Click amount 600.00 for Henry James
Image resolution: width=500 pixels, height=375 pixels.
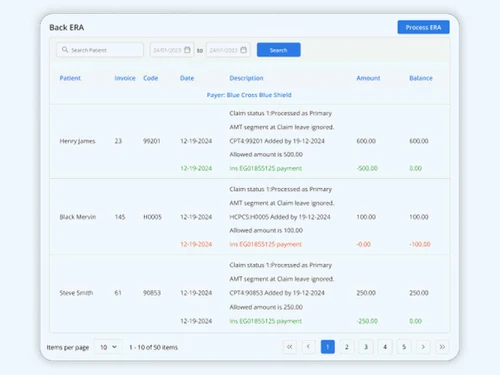coord(366,141)
